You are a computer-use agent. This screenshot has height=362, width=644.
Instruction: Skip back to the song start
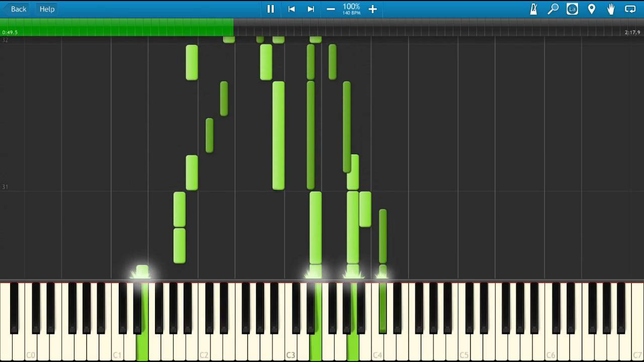(x=291, y=9)
